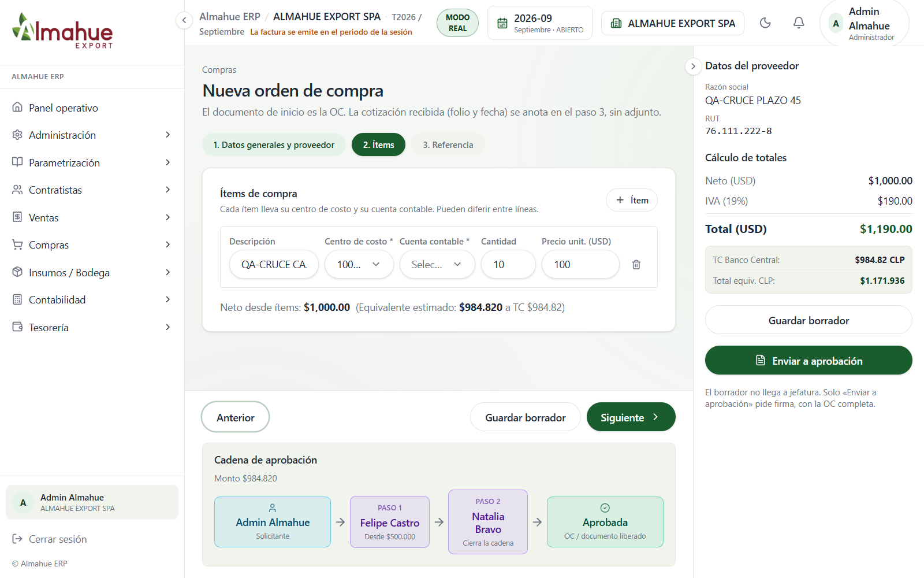
Task: Add a new line with + Ítem button
Action: pos(632,200)
